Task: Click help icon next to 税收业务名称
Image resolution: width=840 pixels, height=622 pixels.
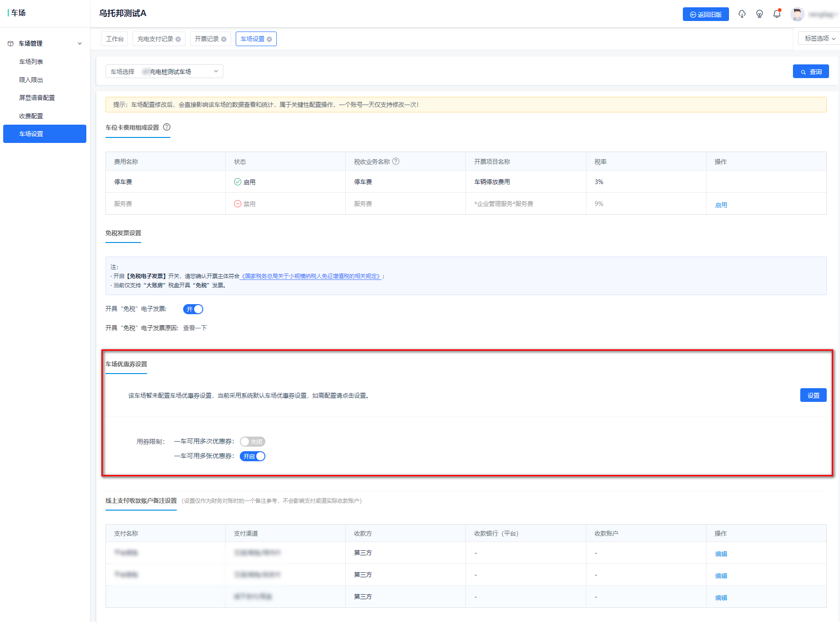Action: point(396,161)
